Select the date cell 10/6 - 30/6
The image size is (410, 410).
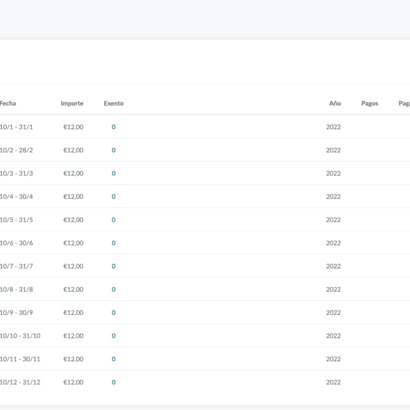(x=16, y=243)
